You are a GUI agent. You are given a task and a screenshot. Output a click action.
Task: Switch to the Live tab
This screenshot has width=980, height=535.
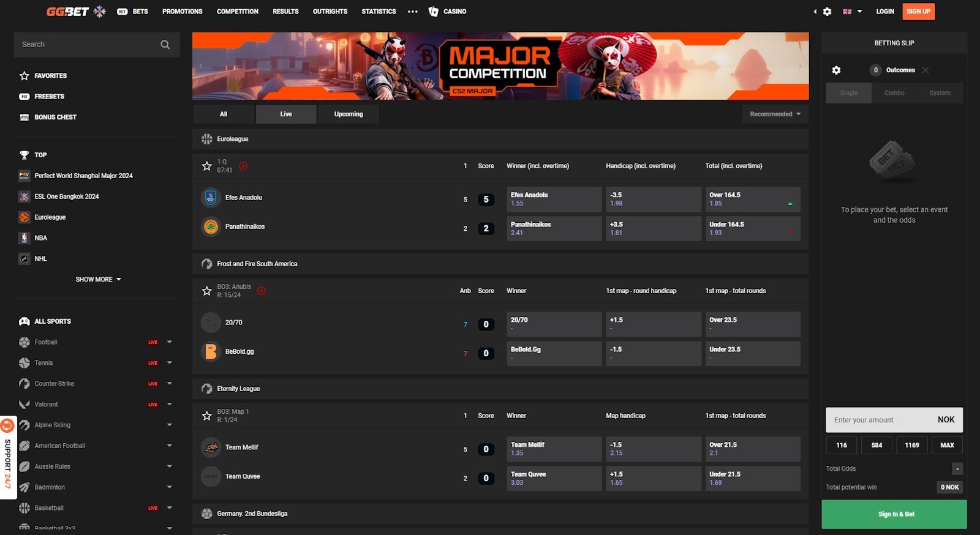[286, 114]
